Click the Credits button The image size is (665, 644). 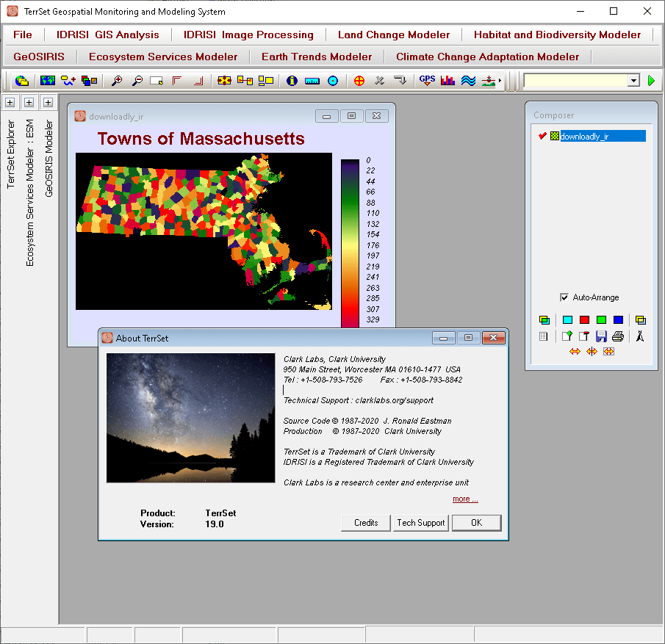(366, 523)
